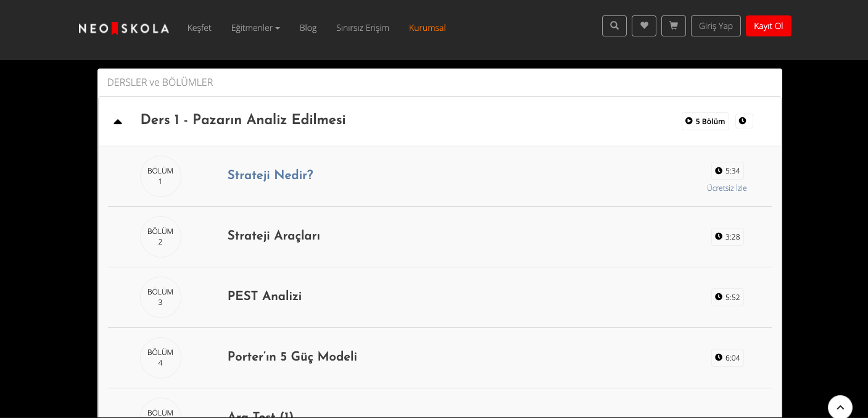Go to the Keşfet menu item
868x418 pixels.
199,28
